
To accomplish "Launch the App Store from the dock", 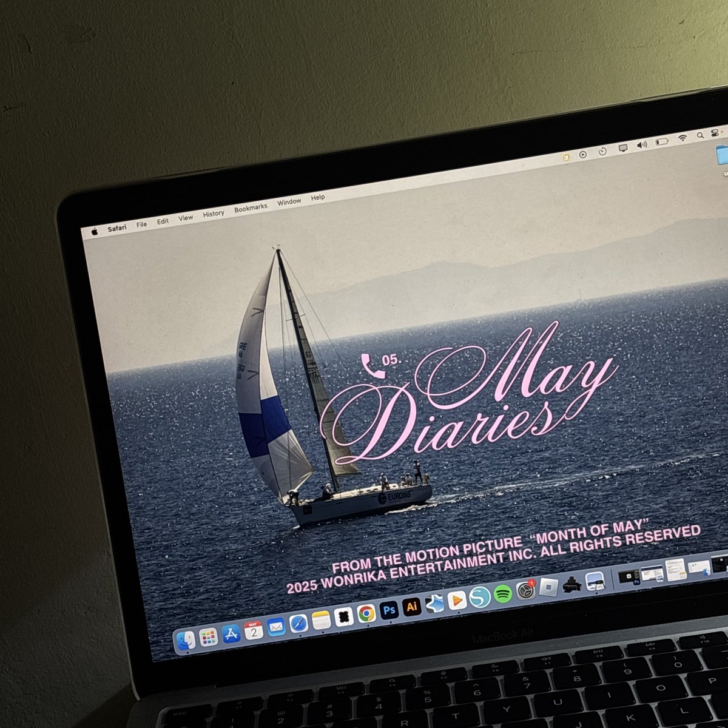I will (x=231, y=634).
